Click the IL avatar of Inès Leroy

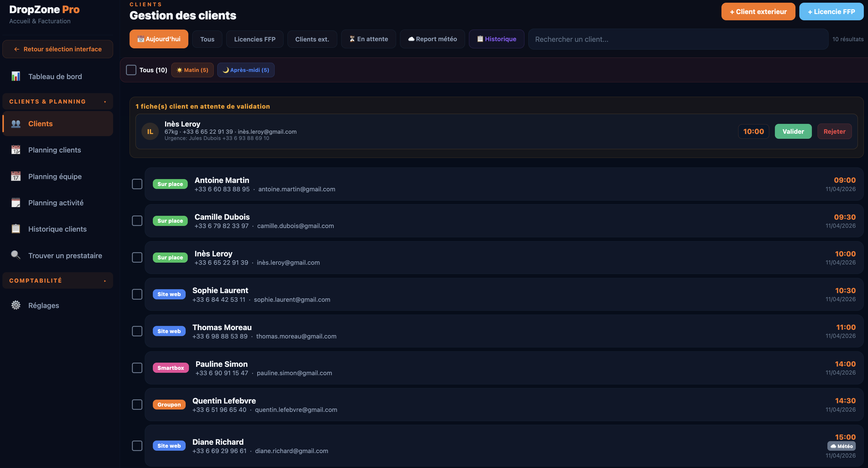150,131
